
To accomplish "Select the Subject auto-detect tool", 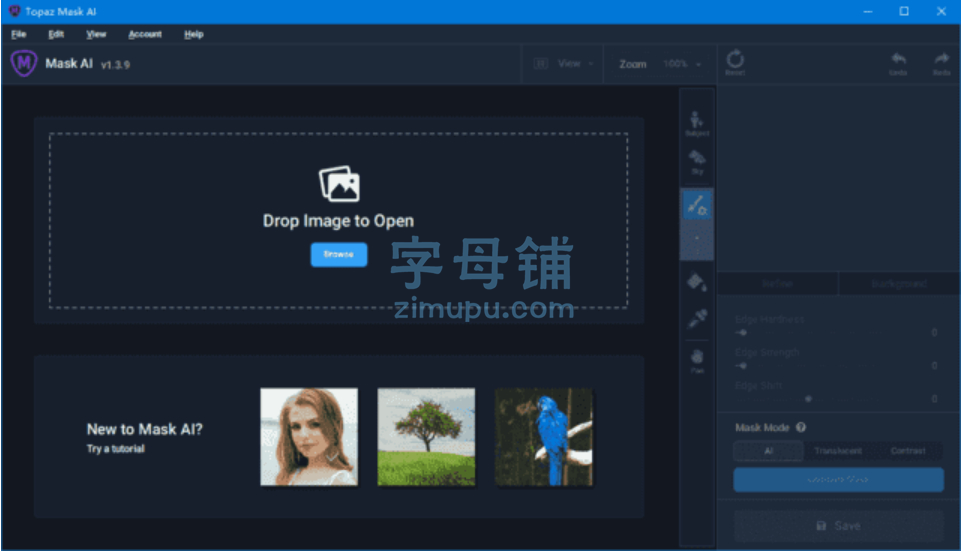I will pyautogui.click(x=696, y=123).
